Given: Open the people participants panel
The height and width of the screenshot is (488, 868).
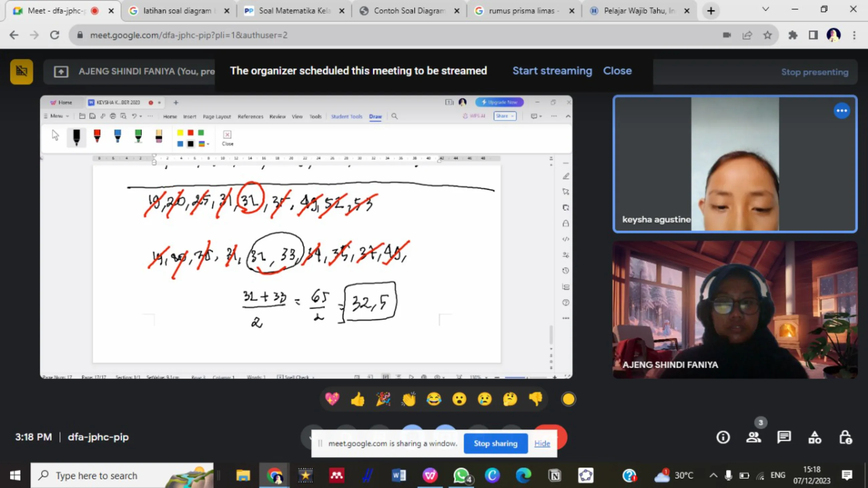Looking at the screenshot, I should point(753,438).
